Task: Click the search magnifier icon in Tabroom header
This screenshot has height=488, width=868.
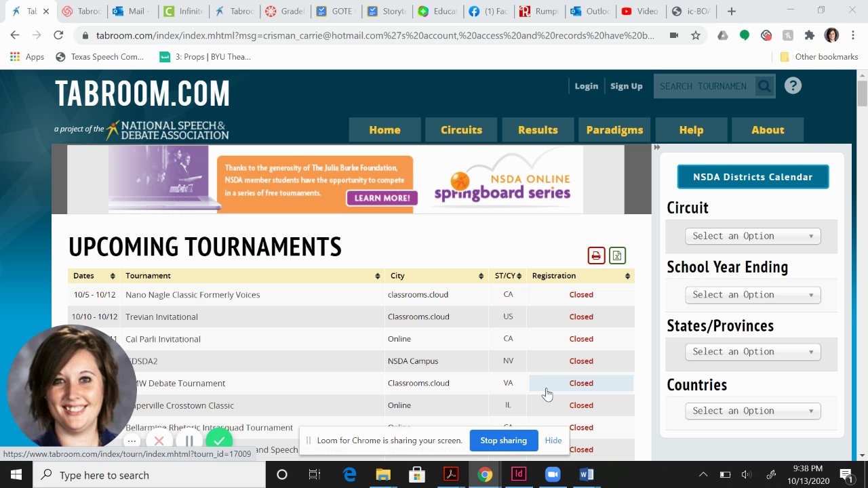Action: point(764,86)
